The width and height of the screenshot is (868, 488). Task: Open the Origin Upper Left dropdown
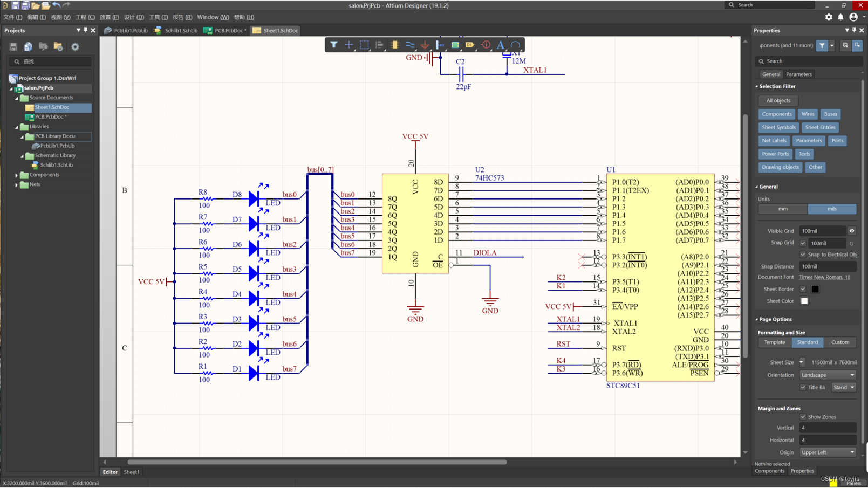click(828, 452)
